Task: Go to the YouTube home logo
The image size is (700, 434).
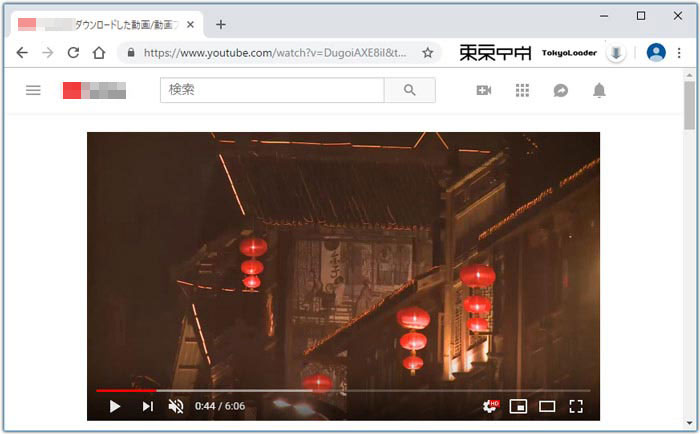Action: tap(94, 90)
